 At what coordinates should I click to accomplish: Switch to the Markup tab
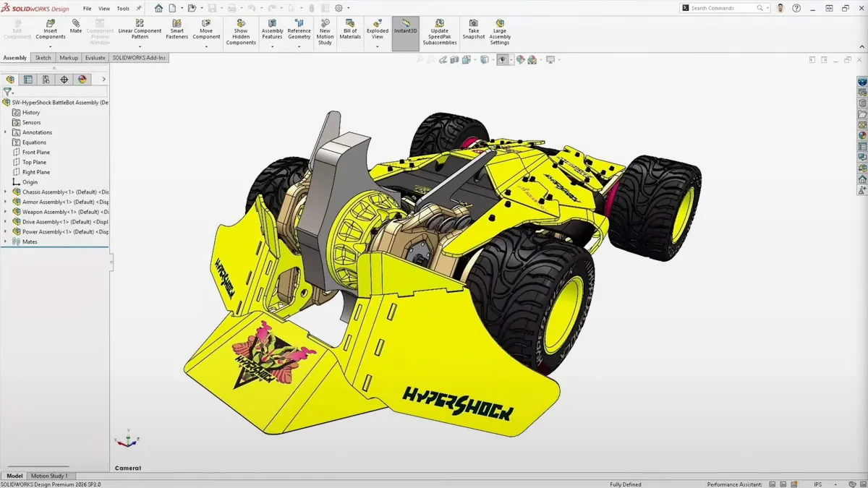point(69,58)
